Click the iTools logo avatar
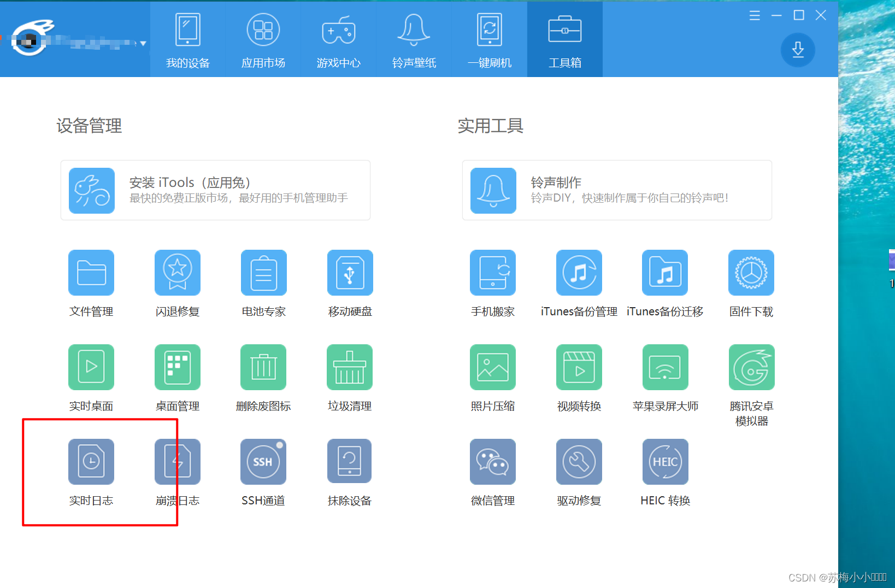The height and width of the screenshot is (588, 895). click(33, 38)
